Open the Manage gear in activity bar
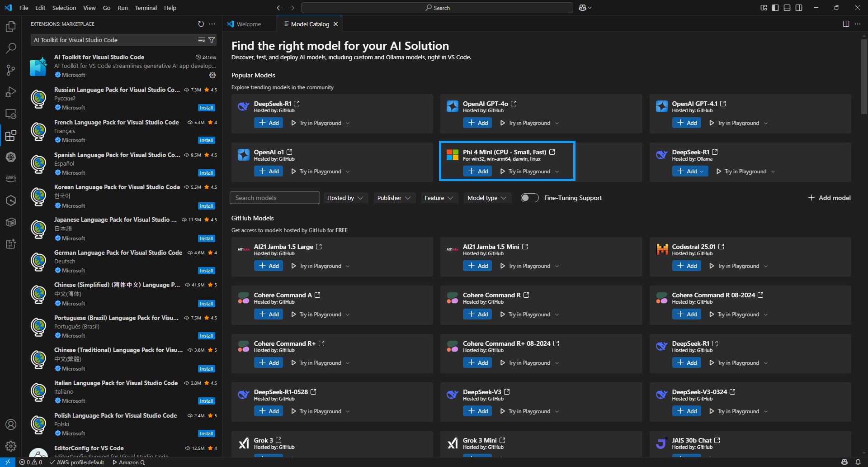 [11, 446]
